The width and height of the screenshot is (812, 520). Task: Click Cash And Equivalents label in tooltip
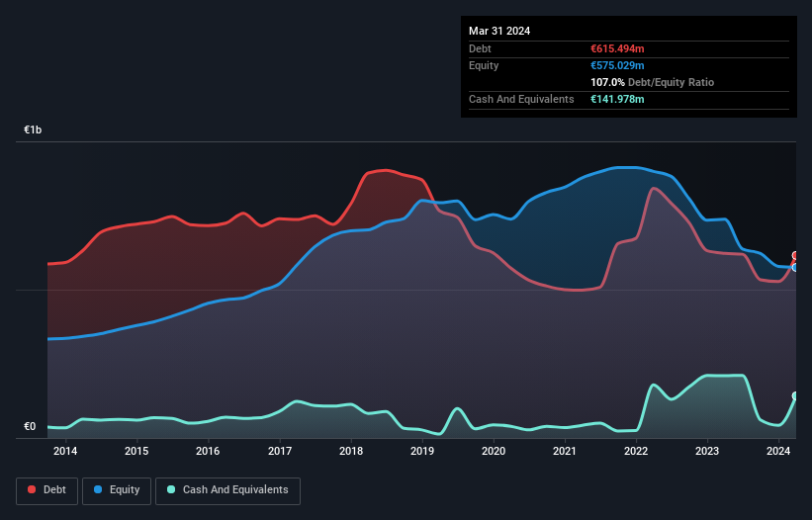521,99
